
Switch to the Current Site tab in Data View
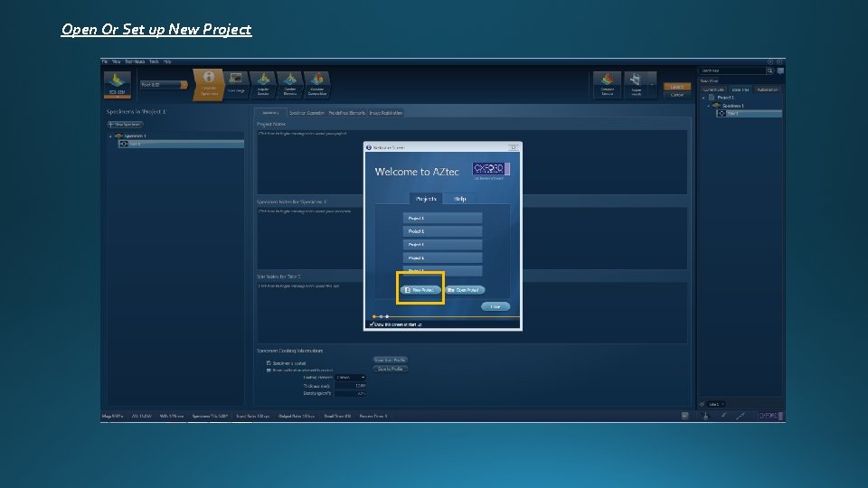click(713, 89)
